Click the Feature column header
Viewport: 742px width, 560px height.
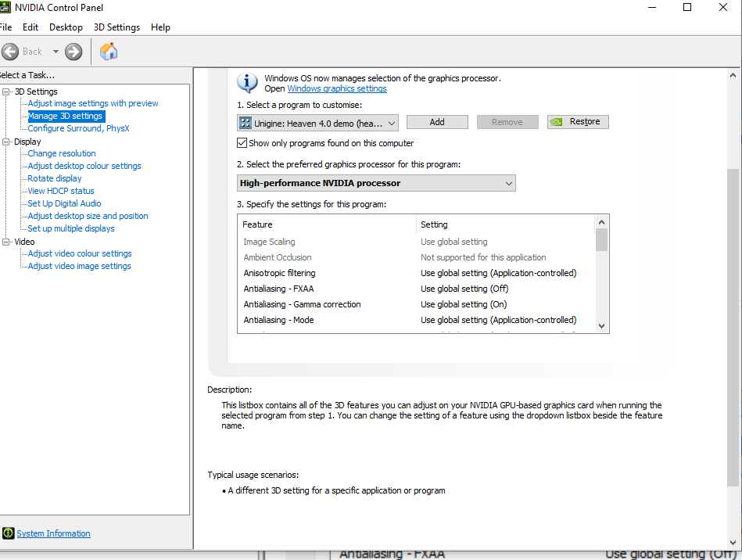coord(327,224)
